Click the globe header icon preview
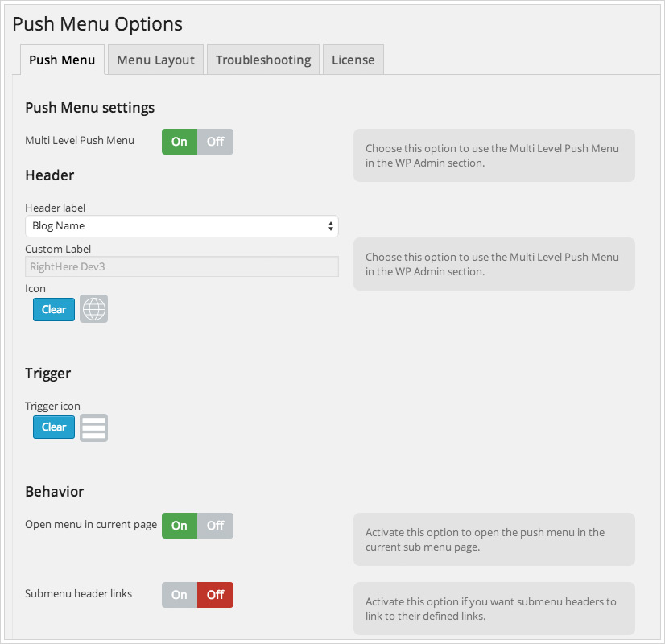 pyautogui.click(x=93, y=308)
